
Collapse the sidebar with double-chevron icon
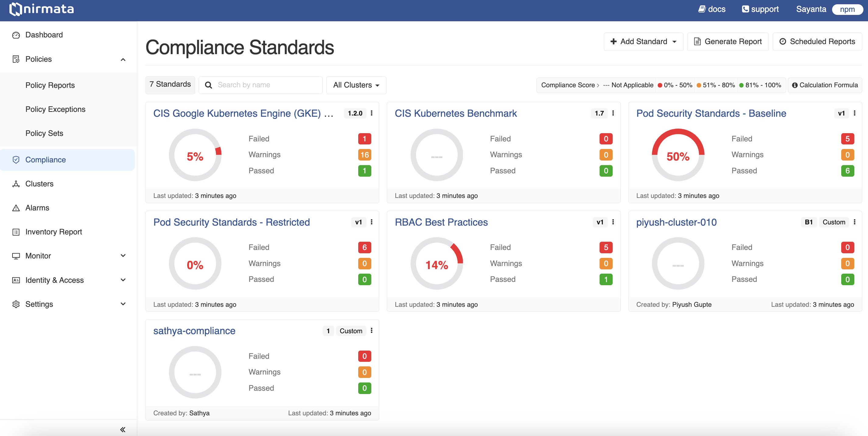(123, 429)
